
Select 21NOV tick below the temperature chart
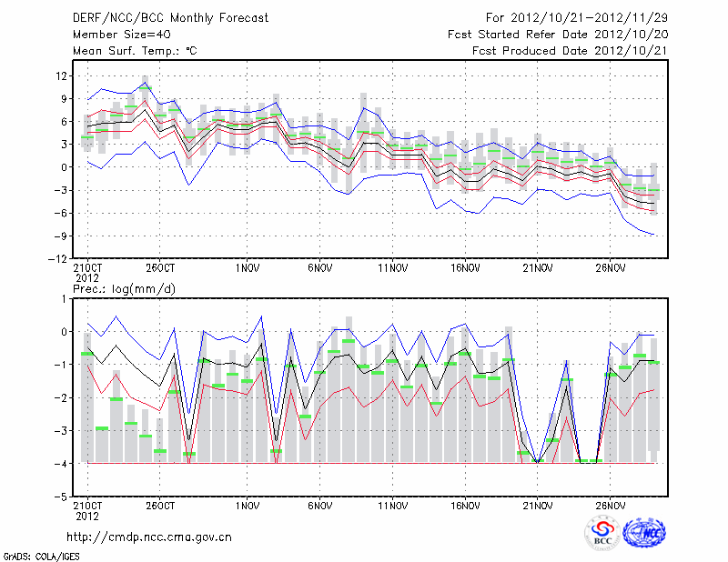[537, 268]
